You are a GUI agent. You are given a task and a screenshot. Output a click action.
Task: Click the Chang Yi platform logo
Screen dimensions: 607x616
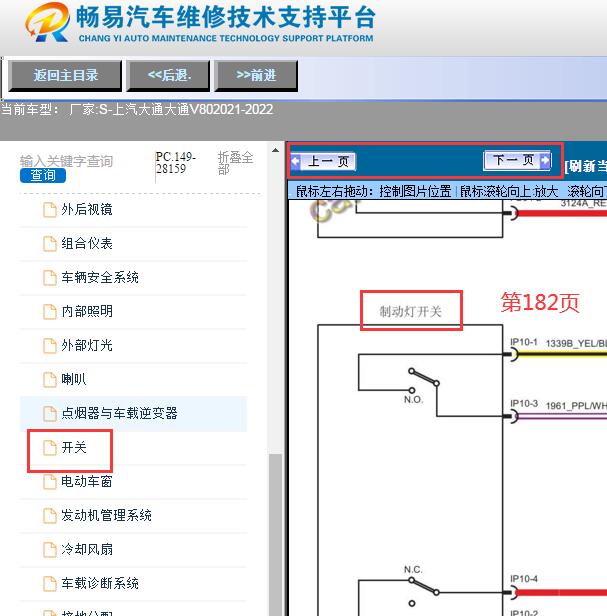point(48,22)
